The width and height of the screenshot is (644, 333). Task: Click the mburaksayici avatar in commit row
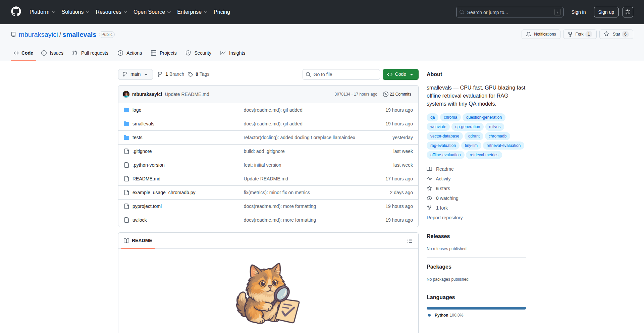pyautogui.click(x=126, y=94)
